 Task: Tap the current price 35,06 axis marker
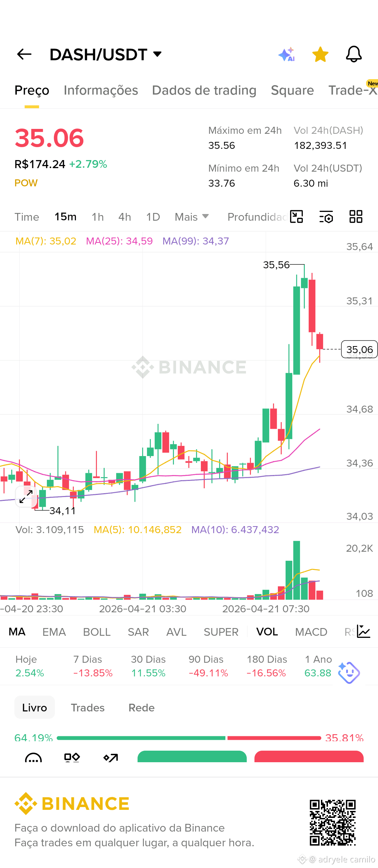tap(359, 349)
